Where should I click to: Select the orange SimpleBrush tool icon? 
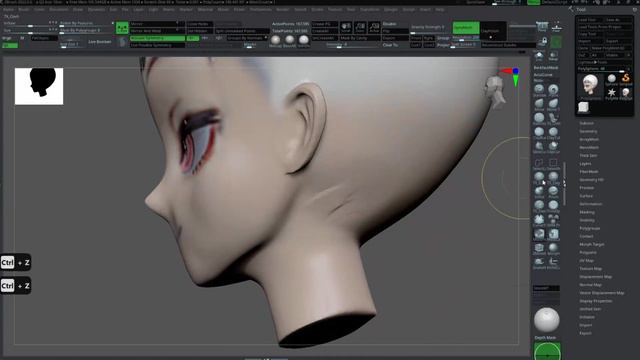click(625, 78)
